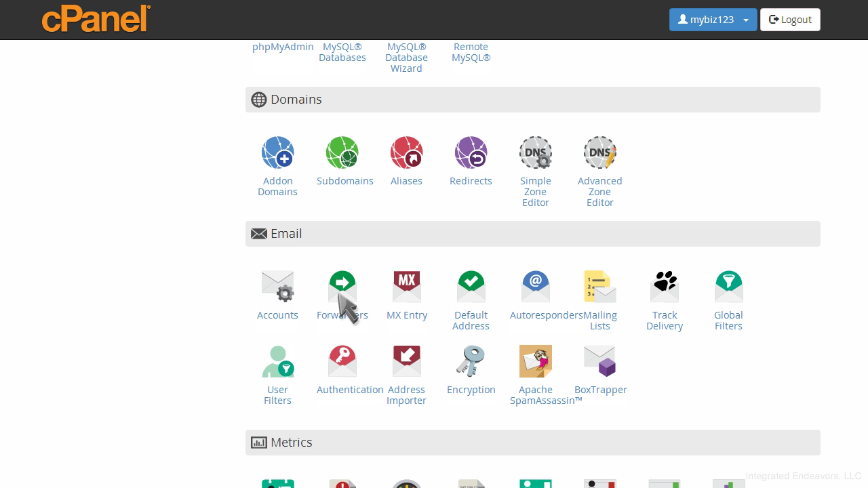Open the Track Delivery paw icon
The width and height of the screenshot is (868, 488).
pyautogui.click(x=665, y=287)
